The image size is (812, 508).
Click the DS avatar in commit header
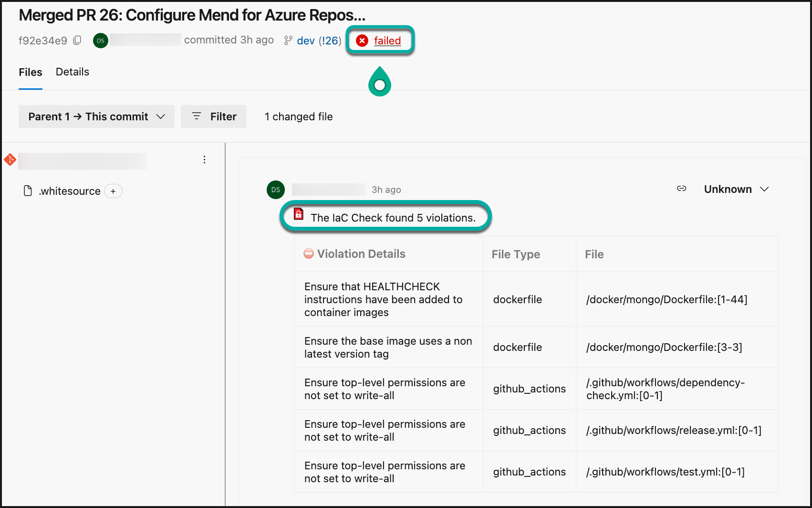point(100,41)
